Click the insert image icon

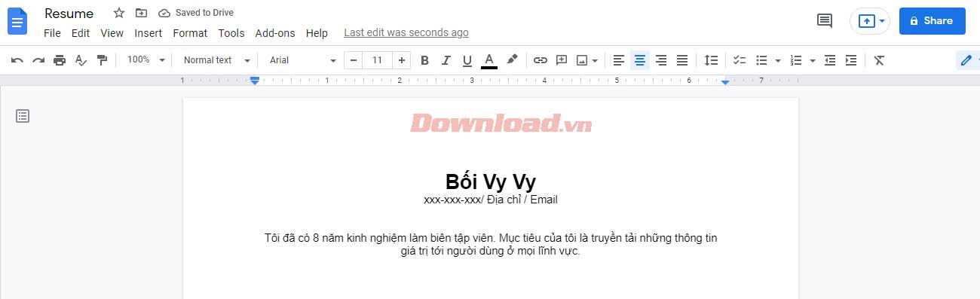[582, 60]
